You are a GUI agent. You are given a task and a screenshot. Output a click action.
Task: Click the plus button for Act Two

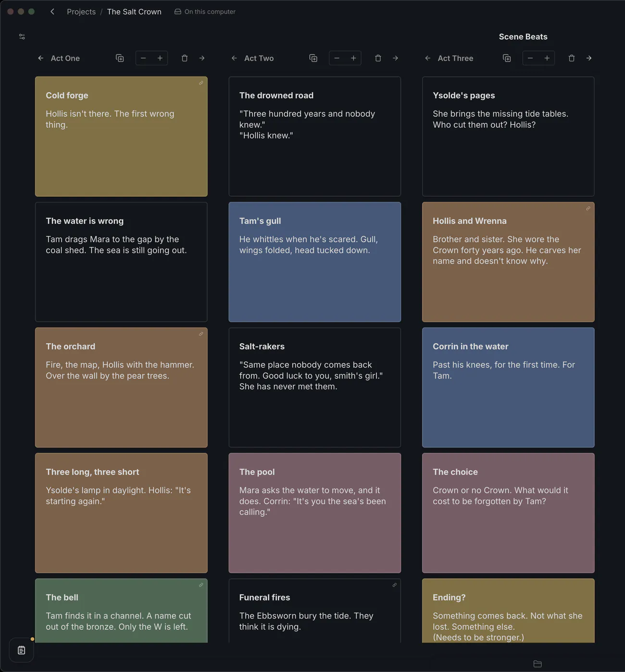click(x=353, y=58)
